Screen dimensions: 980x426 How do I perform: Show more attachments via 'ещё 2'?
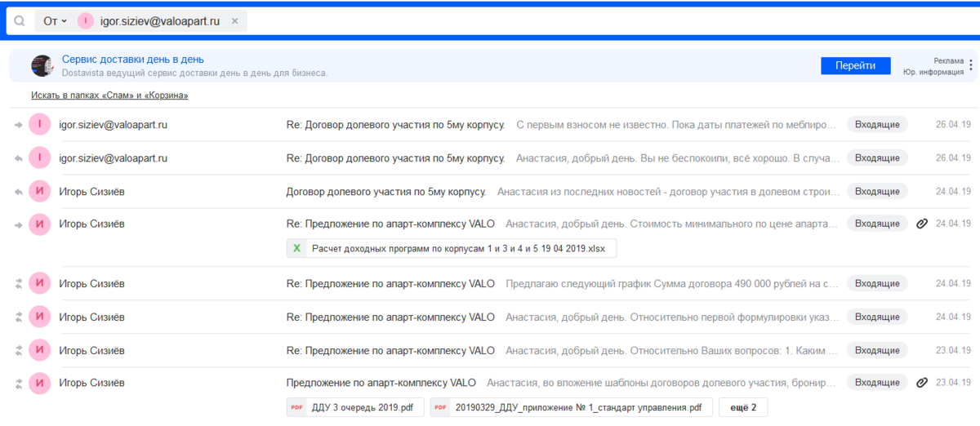click(742, 407)
